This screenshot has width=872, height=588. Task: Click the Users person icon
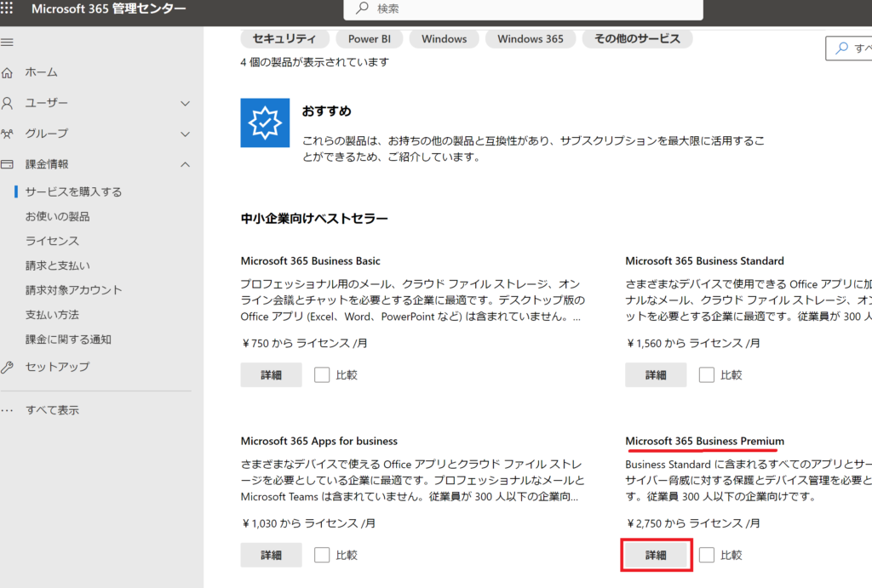pos(7,103)
